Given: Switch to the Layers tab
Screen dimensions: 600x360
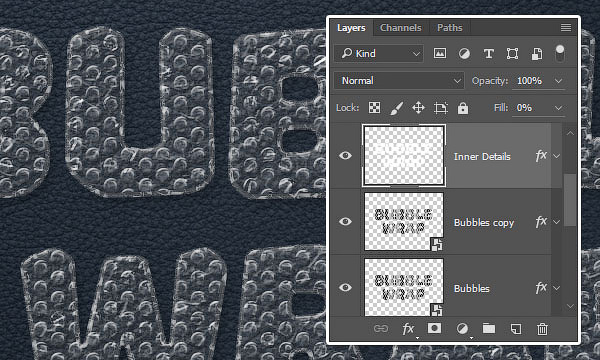Looking at the screenshot, I should point(351,28).
